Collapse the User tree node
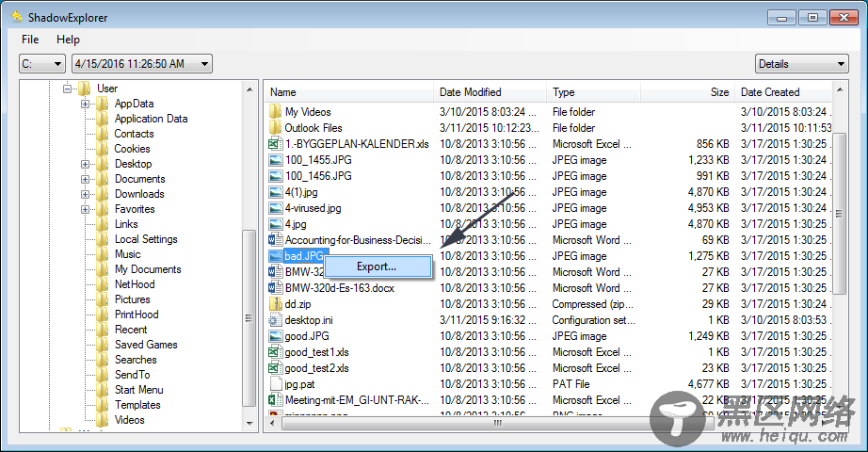The image size is (868, 452). (67, 89)
